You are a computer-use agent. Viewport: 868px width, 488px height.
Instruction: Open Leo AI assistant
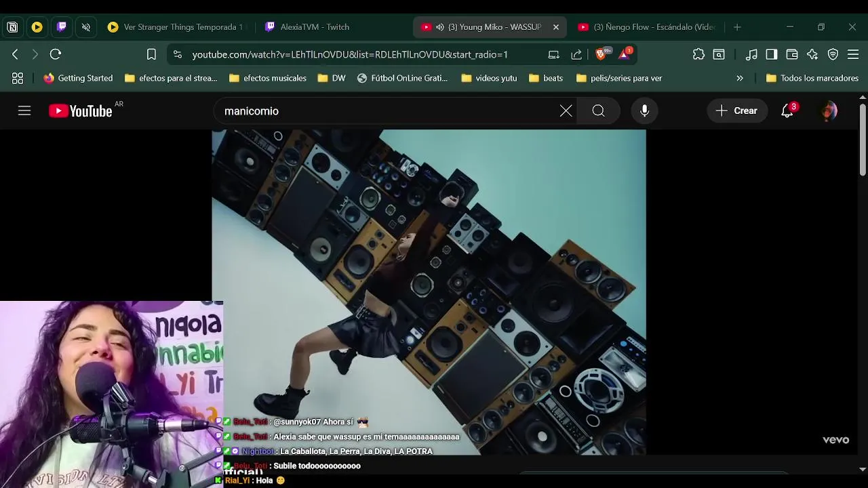[x=812, y=54]
